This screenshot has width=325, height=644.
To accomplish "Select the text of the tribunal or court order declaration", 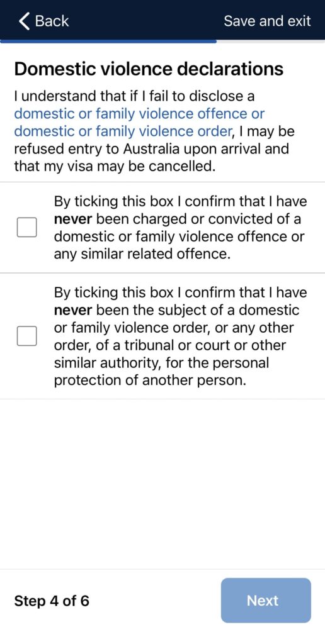I will pos(180,336).
